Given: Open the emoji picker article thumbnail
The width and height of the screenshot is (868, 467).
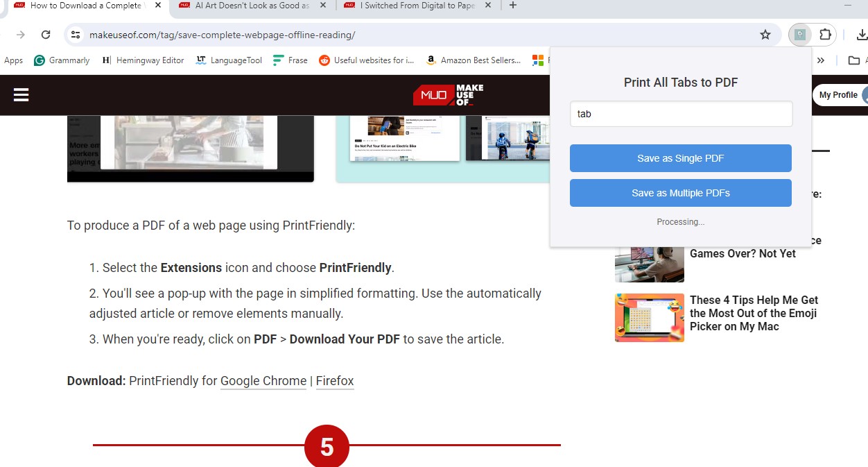Looking at the screenshot, I should (x=650, y=318).
